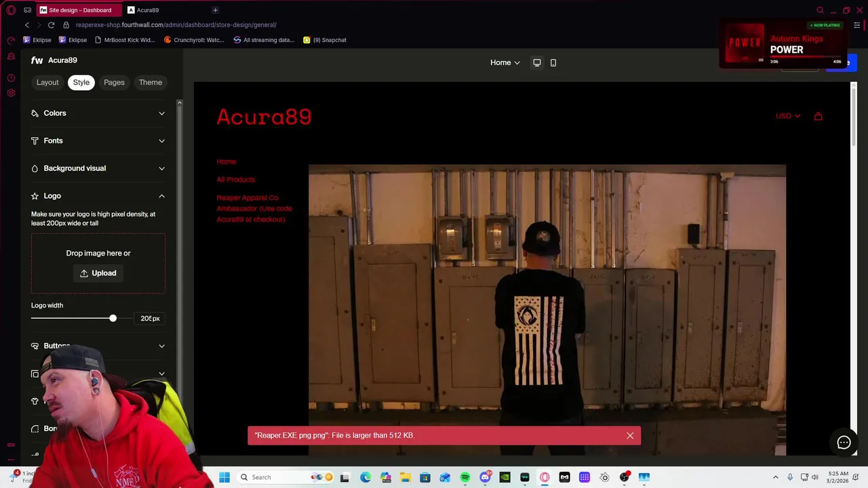Screen dimensions: 868x488
Task: Open the NVIDIA app from the taskbar
Action: pos(505,477)
